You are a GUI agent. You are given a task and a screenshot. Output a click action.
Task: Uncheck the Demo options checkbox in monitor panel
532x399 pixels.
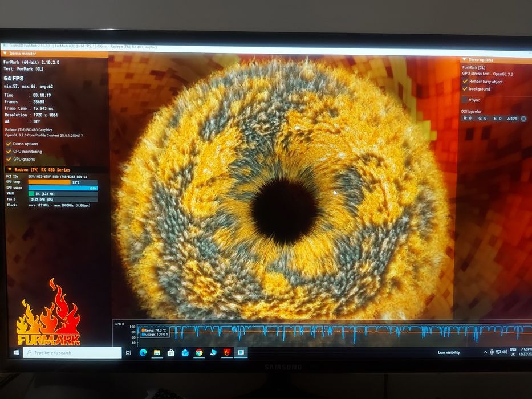(9, 144)
